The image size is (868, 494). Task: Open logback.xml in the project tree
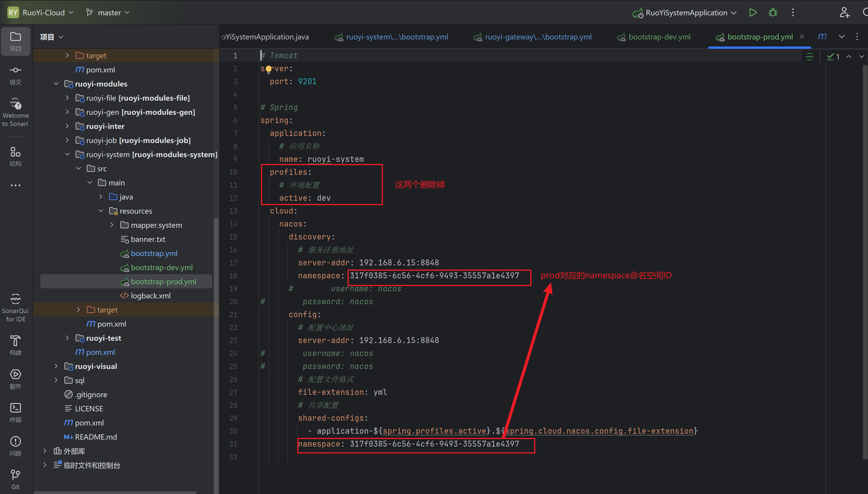(x=150, y=295)
